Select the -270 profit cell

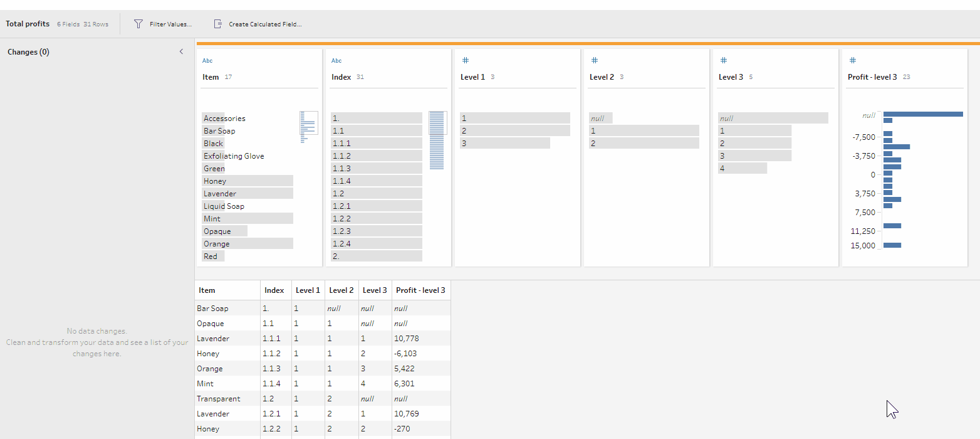click(421, 429)
